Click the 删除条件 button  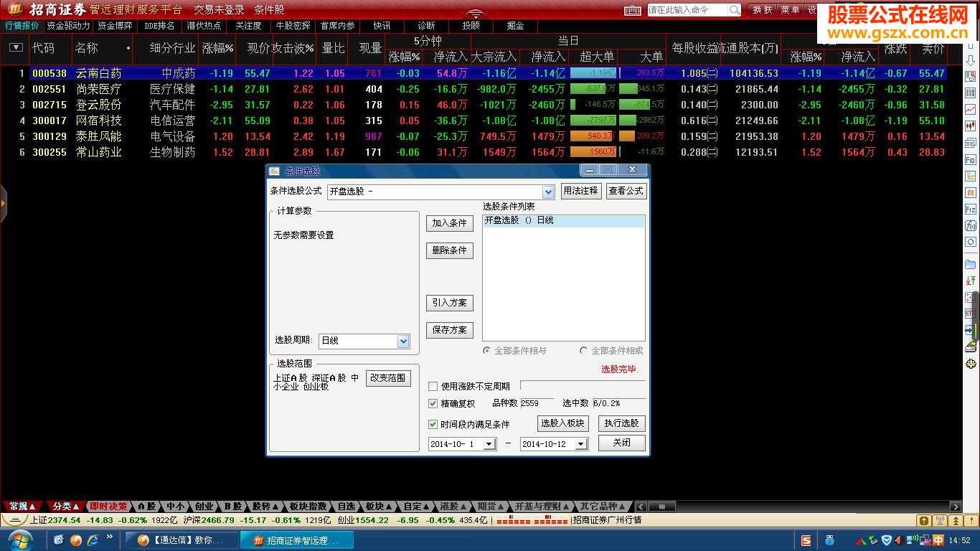pyautogui.click(x=449, y=250)
